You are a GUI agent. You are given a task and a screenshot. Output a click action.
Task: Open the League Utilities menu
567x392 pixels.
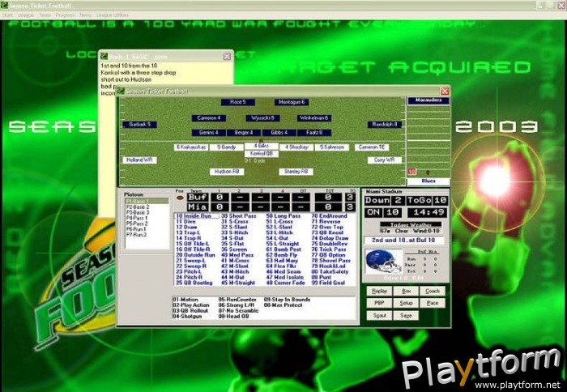[112, 15]
